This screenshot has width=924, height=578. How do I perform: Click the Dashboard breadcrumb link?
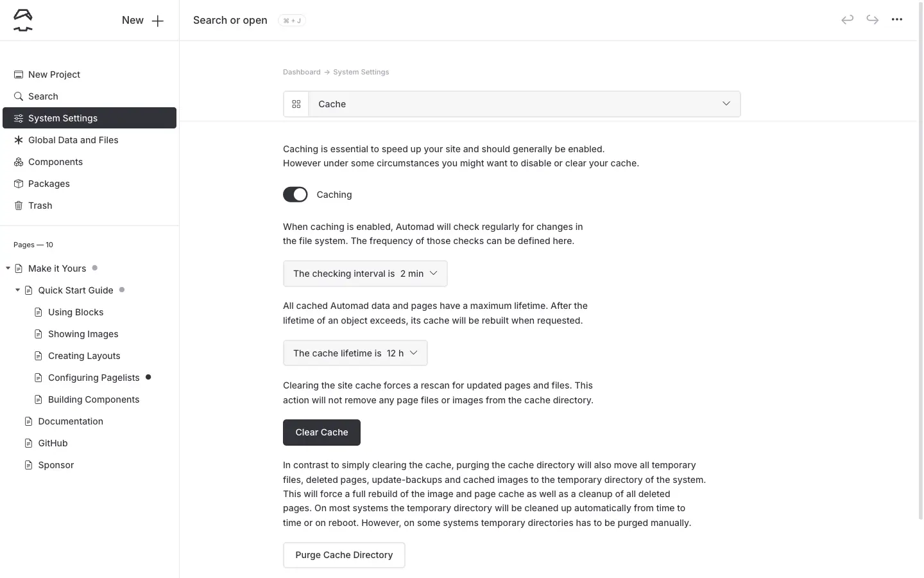click(x=302, y=72)
